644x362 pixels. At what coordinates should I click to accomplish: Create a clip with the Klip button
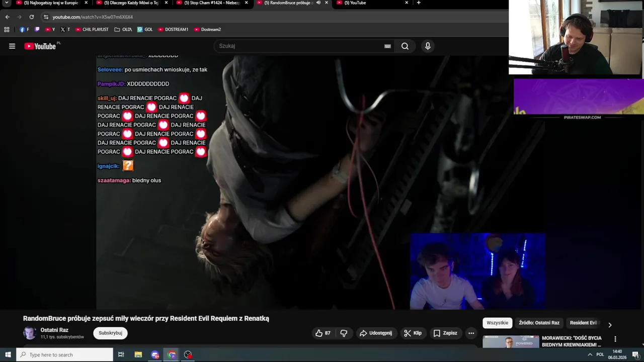tap(413, 333)
